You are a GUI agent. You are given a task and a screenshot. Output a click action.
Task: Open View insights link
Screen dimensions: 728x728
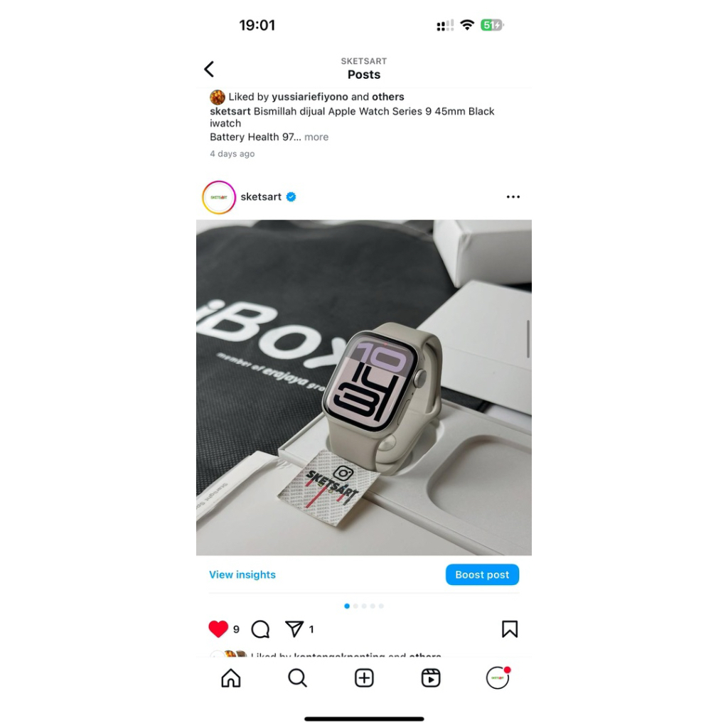pos(242,574)
